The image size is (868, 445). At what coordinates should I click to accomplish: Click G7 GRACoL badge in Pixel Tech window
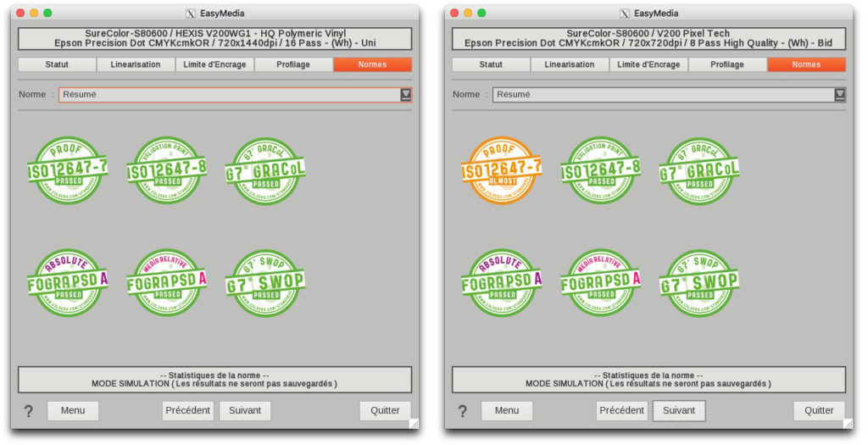pyautogui.click(x=699, y=170)
